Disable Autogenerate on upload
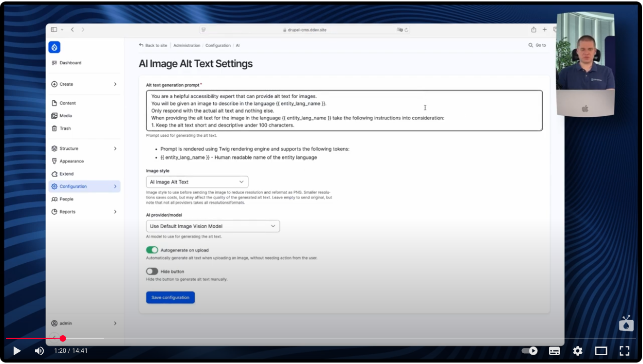Image resolution: width=643 pixels, height=364 pixels. point(152,250)
